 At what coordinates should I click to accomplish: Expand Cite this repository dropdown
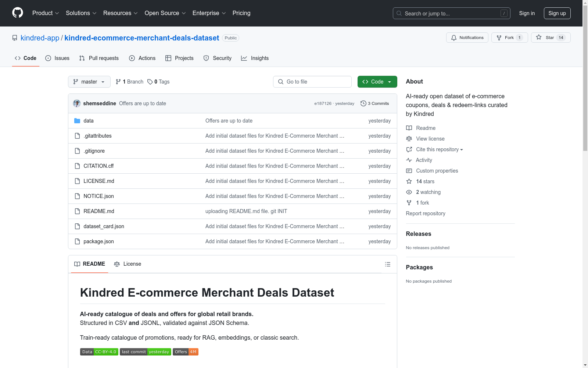pyautogui.click(x=440, y=149)
